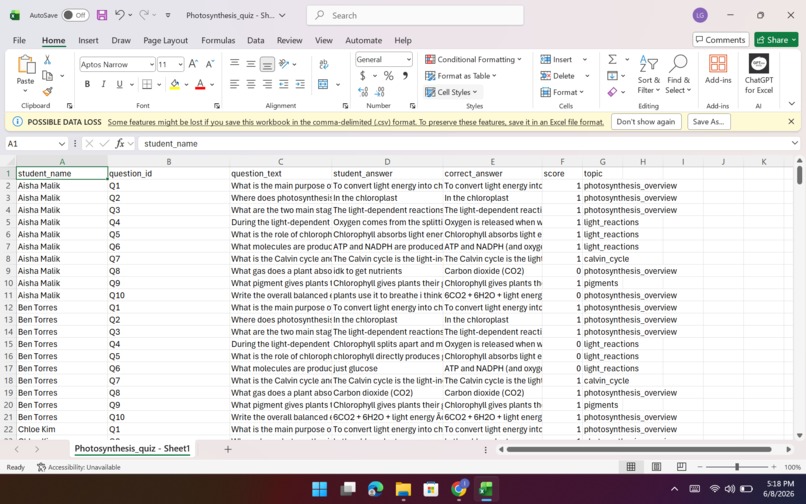Image resolution: width=806 pixels, height=504 pixels.
Task: Decrease decimal places icon
Action: click(380, 92)
